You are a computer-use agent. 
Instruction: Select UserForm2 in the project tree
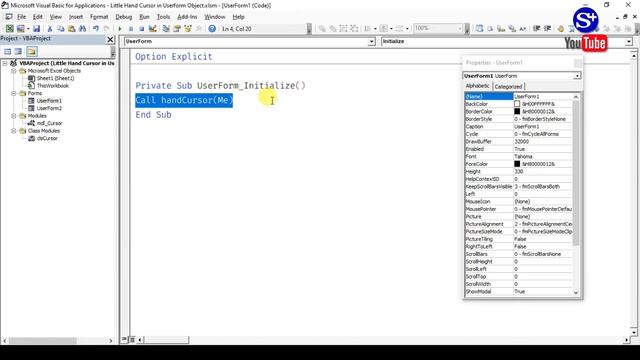click(49, 108)
